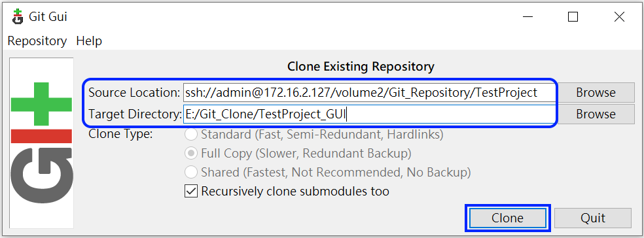Minimize the Git Gui window
This screenshot has width=644, height=238.
click(x=527, y=16)
